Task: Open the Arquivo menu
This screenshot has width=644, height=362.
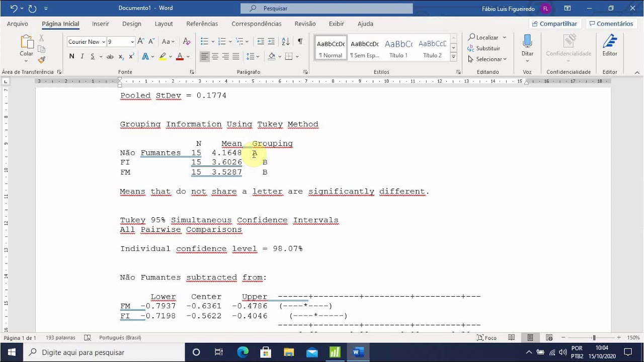Action: [x=18, y=24]
